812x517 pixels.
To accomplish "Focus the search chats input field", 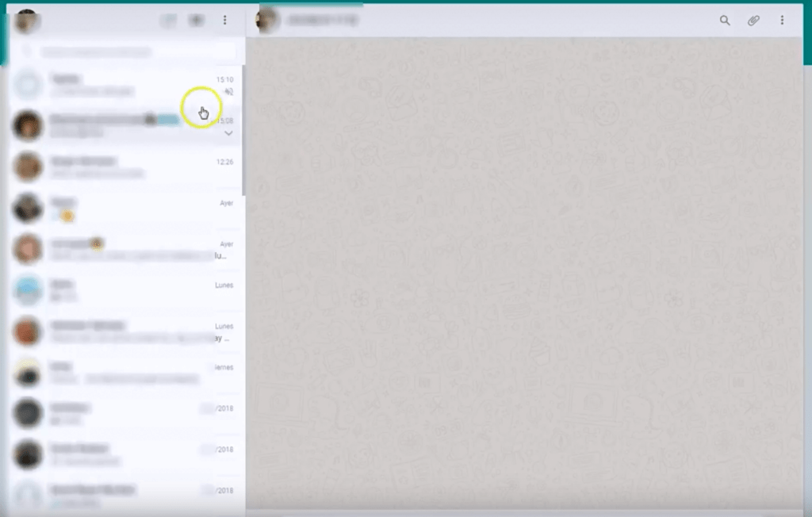I will pos(128,52).
